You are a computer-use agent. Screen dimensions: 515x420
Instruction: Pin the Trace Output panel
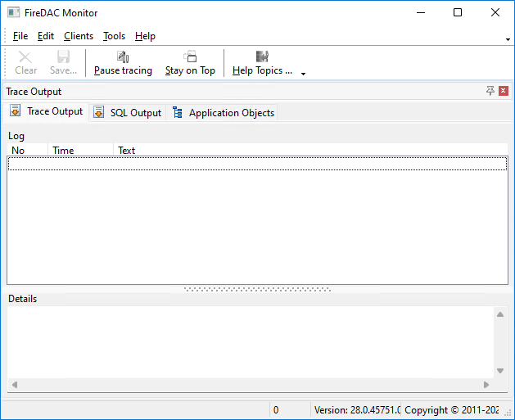pos(490,91)
